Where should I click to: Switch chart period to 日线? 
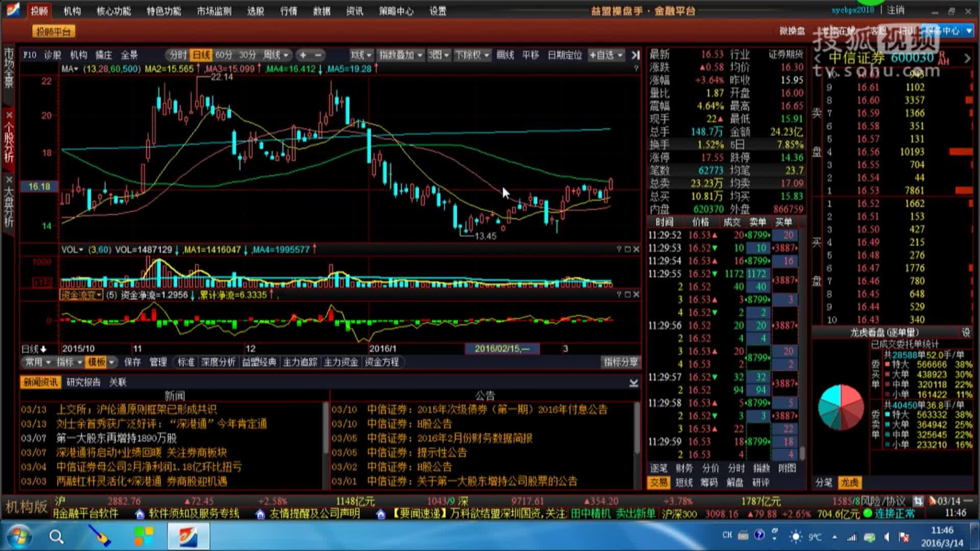click(201, 55)
